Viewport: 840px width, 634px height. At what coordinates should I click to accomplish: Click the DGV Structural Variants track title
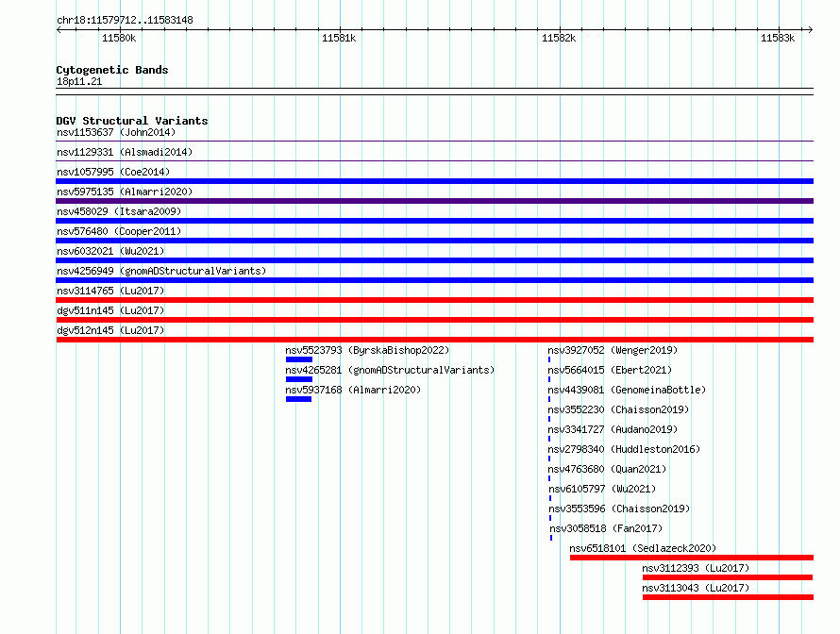(x=132, y=121)
